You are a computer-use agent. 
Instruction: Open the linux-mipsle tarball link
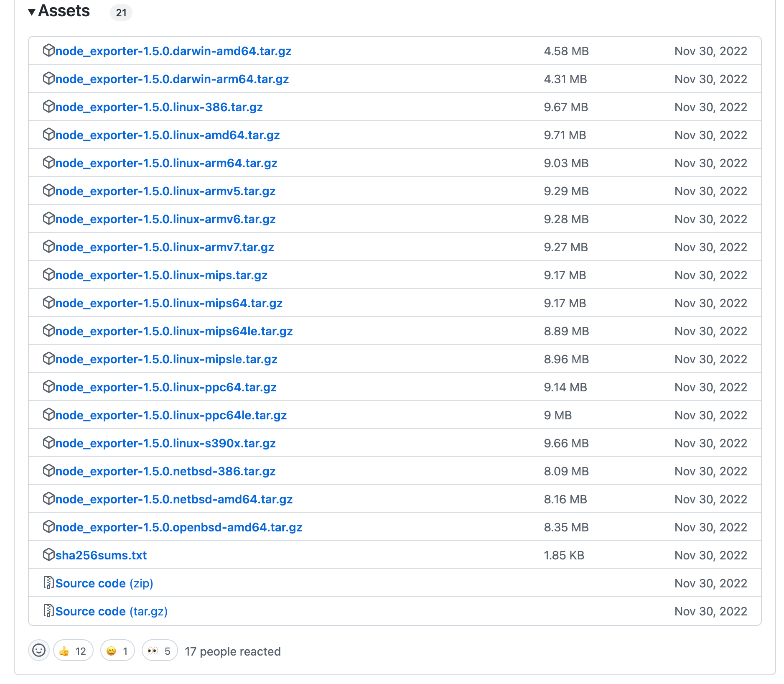pyautogui.click(x=166, y=359)
